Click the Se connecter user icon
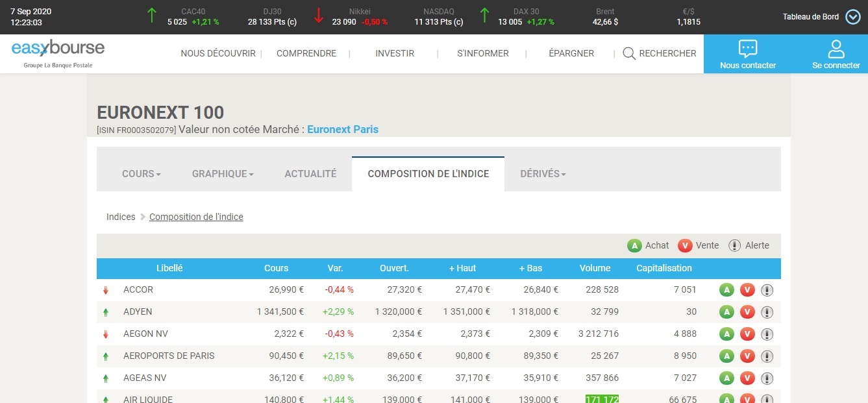This screenshot has height=403, width=868. pyautogui.click(x=836, y=49)
